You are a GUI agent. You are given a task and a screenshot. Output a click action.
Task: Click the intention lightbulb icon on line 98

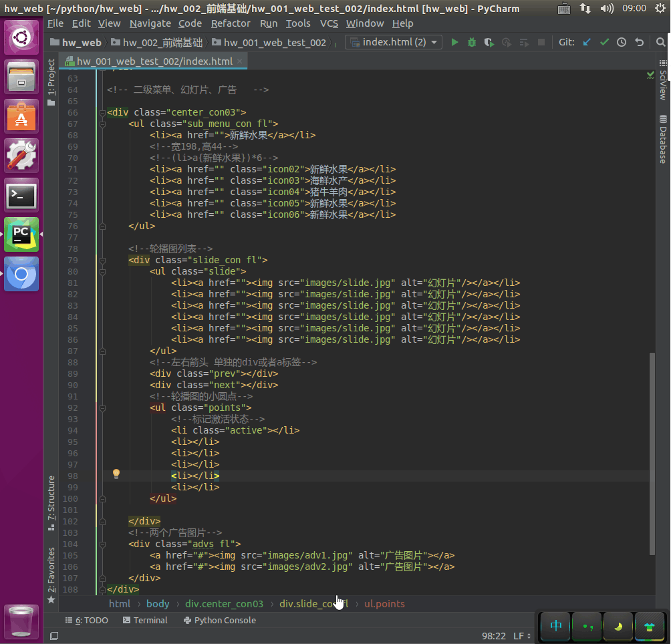pyautogui.click(x=116, y=474)
